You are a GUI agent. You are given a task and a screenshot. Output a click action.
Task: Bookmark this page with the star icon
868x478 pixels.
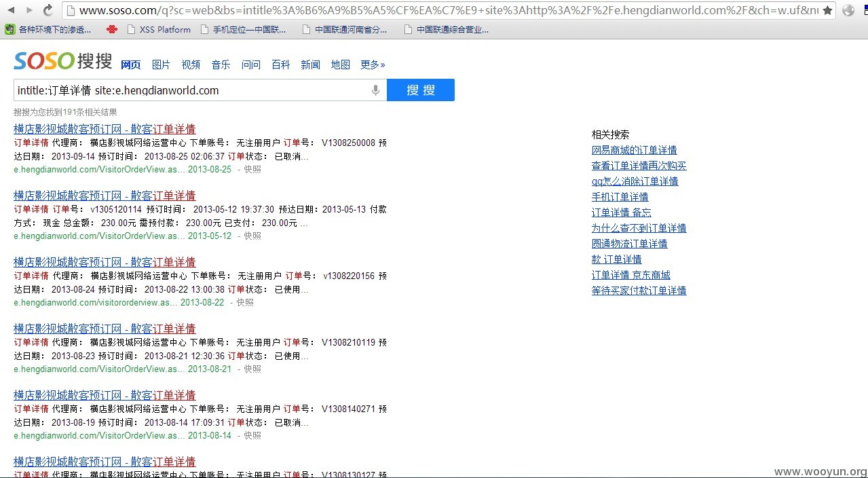click(827, 10)
